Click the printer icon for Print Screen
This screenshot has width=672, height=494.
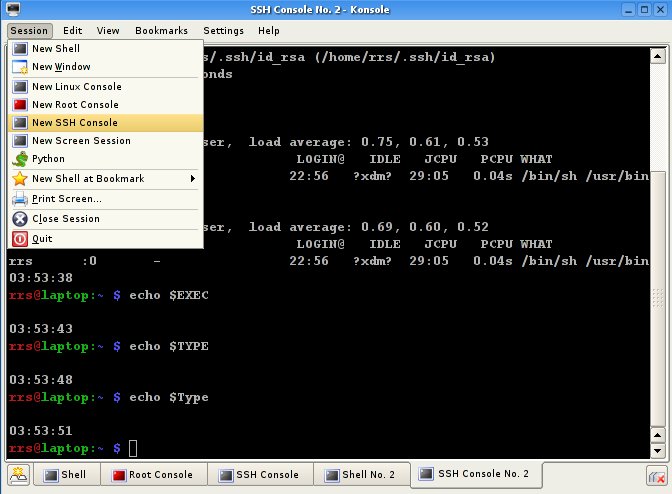pos(20,199)
